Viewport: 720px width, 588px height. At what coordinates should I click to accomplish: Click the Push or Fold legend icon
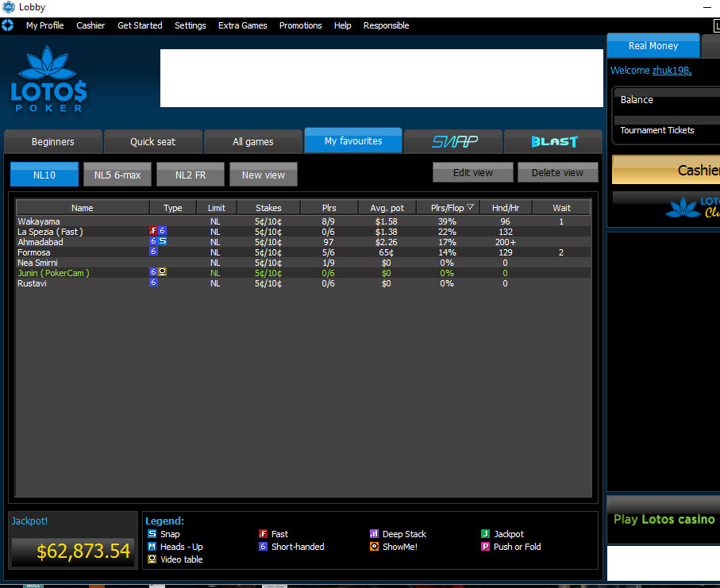tap(485, 547)
